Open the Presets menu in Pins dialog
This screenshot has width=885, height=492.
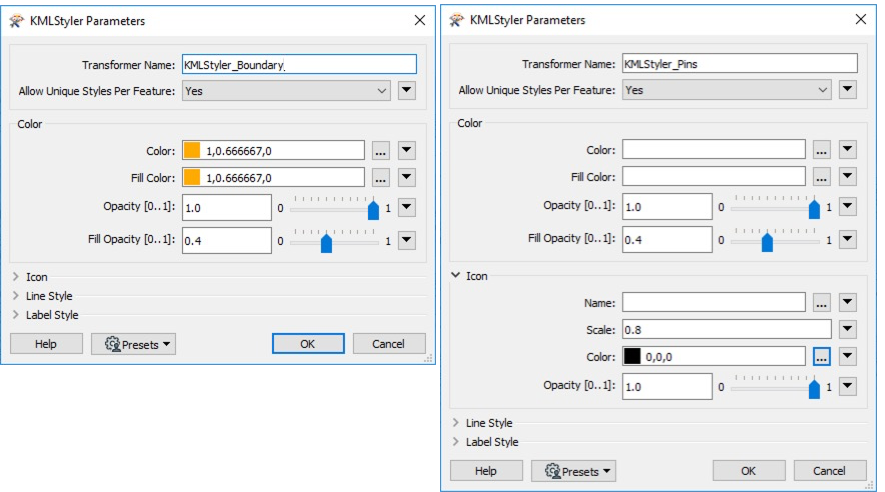pyautogui.click(x=573, y=471)
